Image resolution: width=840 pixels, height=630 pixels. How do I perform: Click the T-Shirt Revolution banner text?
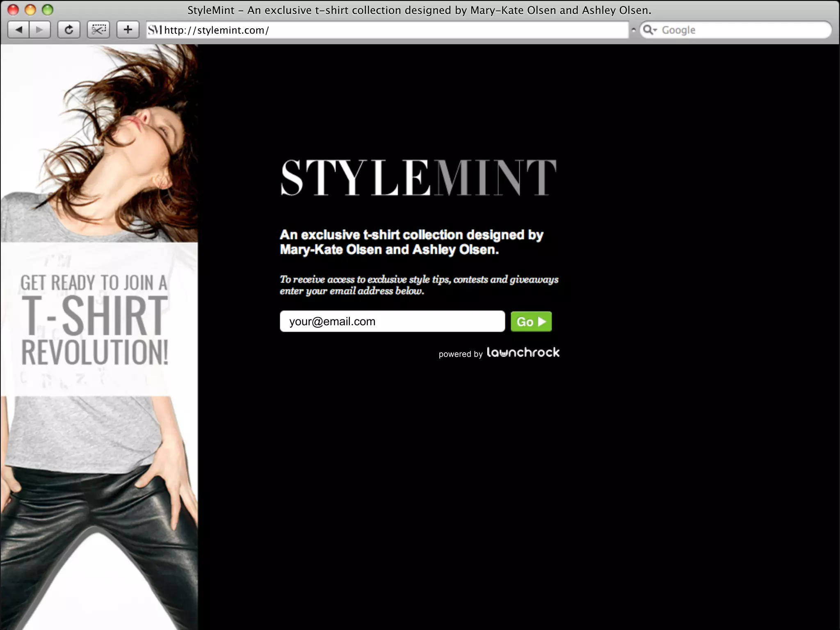pos(94,320)
